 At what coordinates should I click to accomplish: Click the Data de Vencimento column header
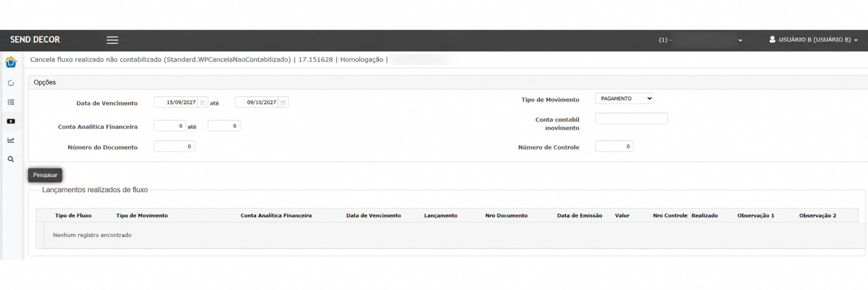[x=374, y=216]
